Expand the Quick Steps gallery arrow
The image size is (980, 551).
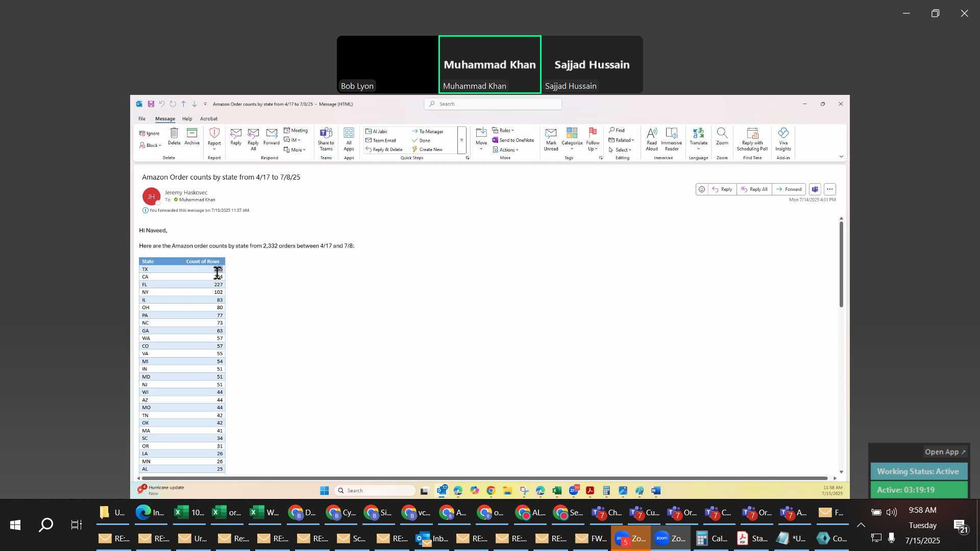pyautogui.click(x=461, y=140)
